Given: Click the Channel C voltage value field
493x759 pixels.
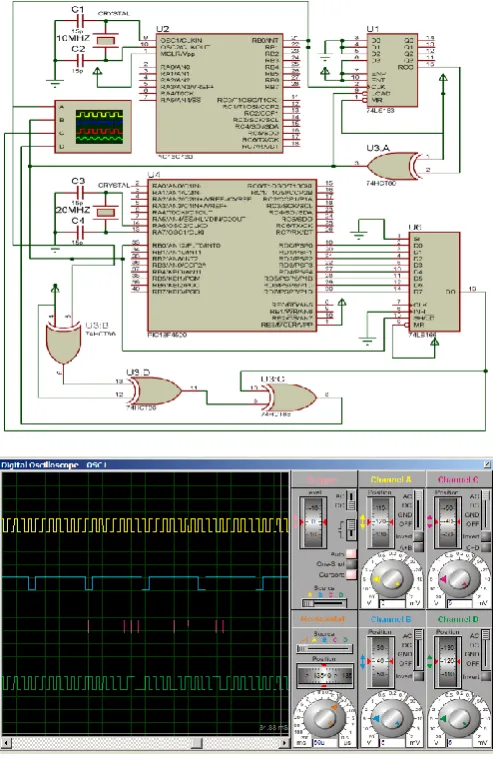Looking at the screenshot, I should click(x=459, y=604).
